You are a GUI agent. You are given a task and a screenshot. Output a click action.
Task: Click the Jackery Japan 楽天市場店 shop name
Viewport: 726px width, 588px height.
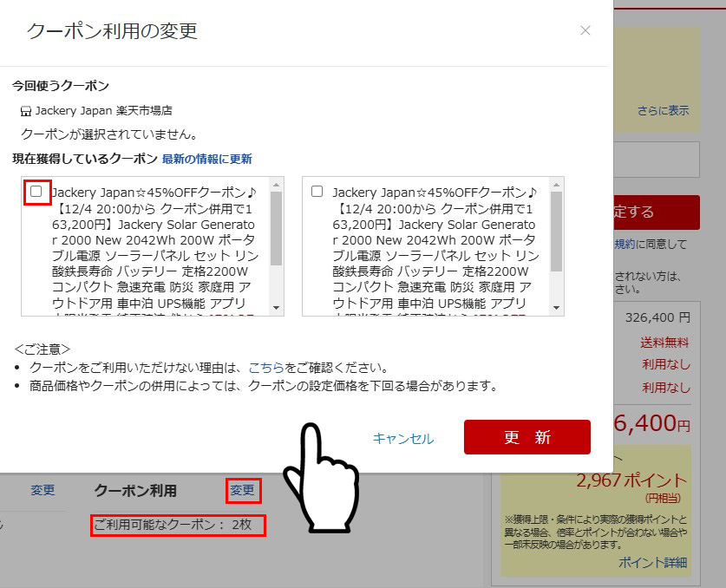pos(104,111)
